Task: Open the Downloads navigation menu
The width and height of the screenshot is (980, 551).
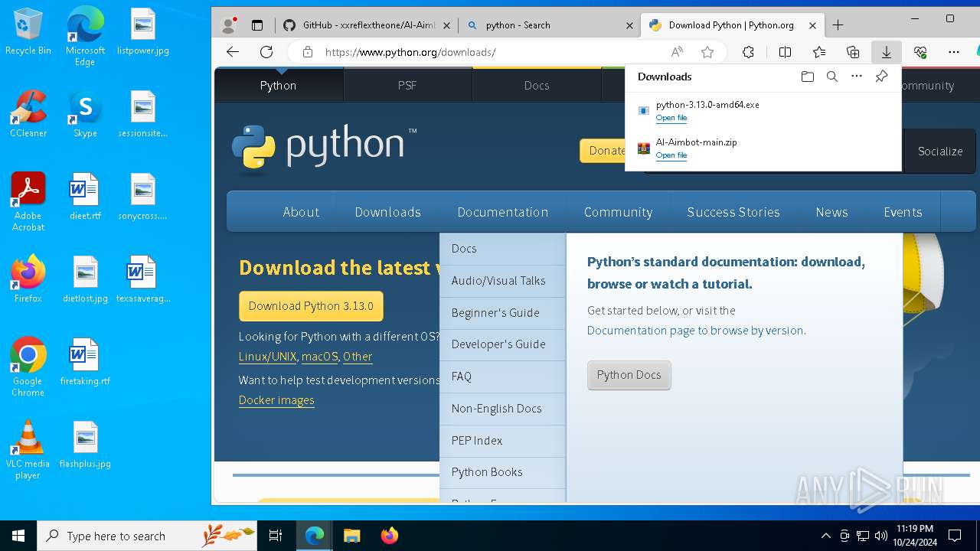Action: point(387,212)
